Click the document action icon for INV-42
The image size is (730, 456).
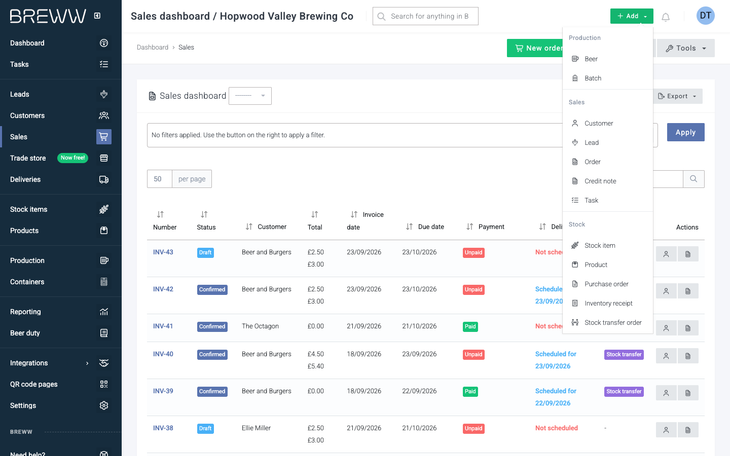tap(688, 291)
